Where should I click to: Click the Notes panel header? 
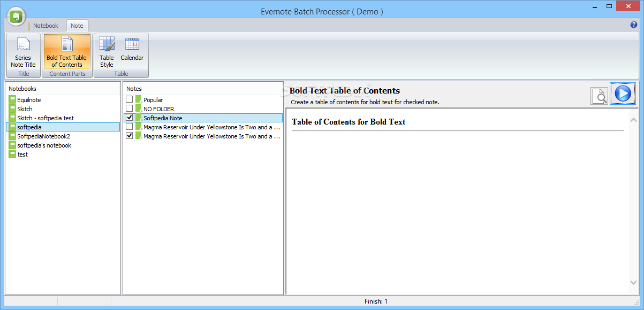point(134,89)
